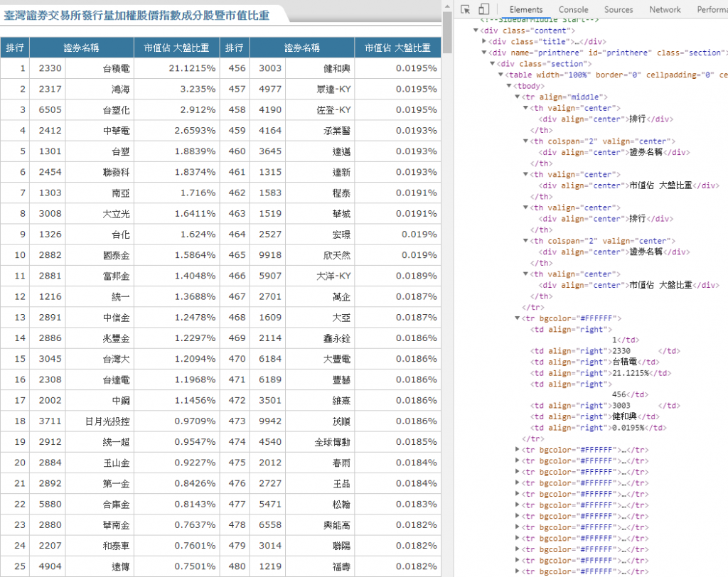Activate the inspect element picker icon
The height and width of the screenshot is (577, 728).
(x=465, y=9)
